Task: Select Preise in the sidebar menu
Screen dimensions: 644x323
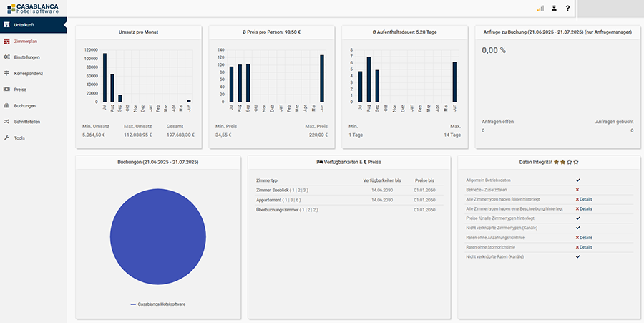Action: [x=20, y=90]
